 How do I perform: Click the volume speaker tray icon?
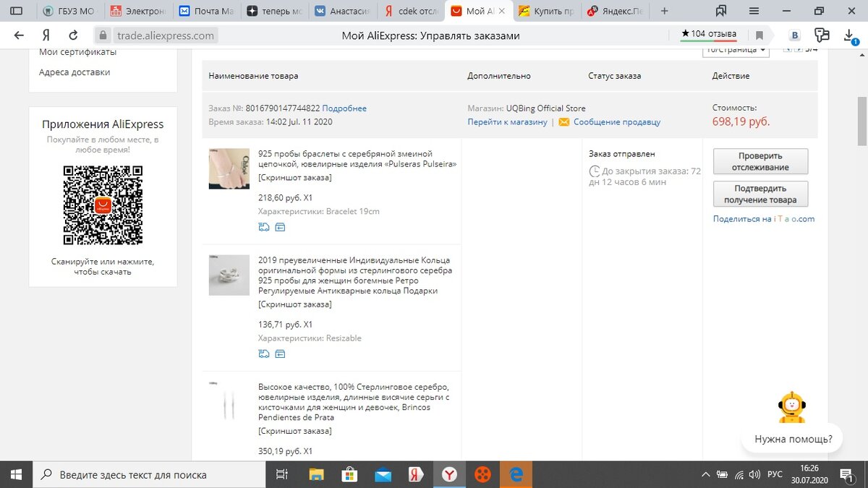point(753,474)
